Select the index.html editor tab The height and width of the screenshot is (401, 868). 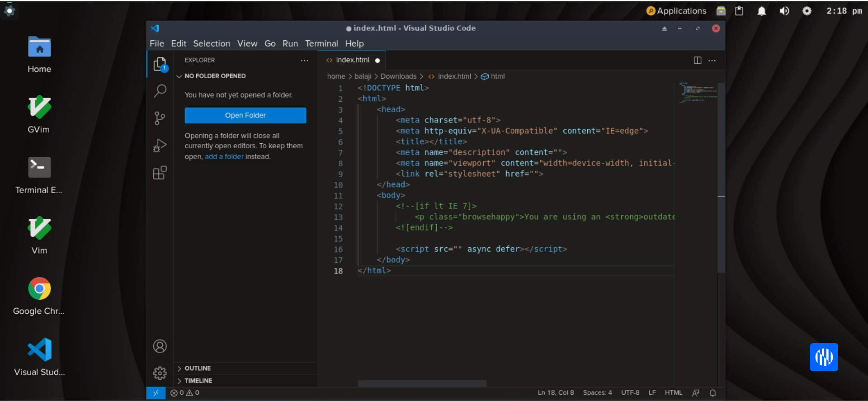point(352,60)
